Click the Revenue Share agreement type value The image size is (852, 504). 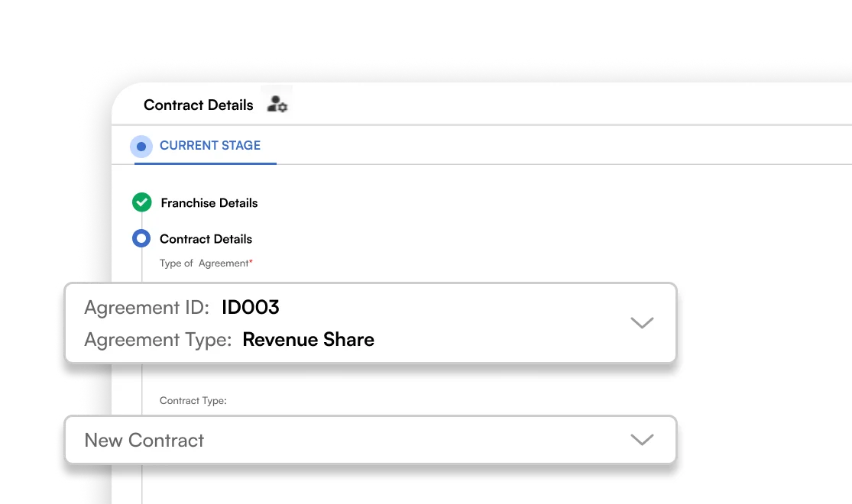click(308, 340)
